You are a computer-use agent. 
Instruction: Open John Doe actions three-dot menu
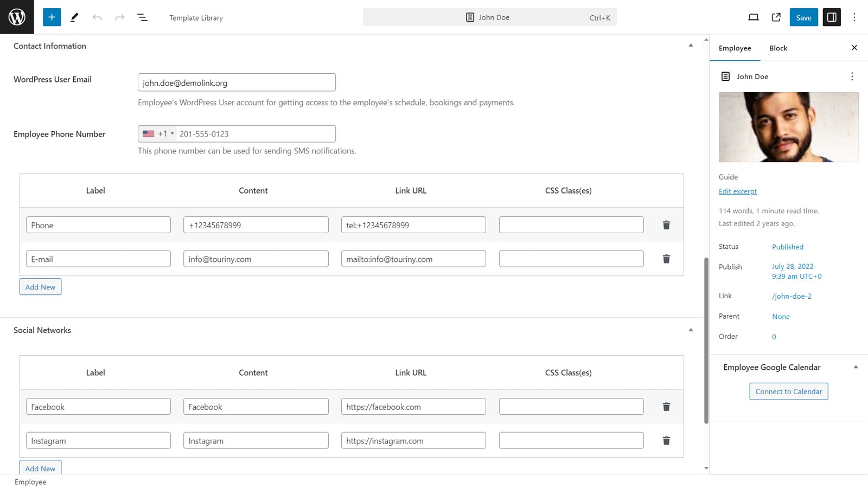[852, 76]
